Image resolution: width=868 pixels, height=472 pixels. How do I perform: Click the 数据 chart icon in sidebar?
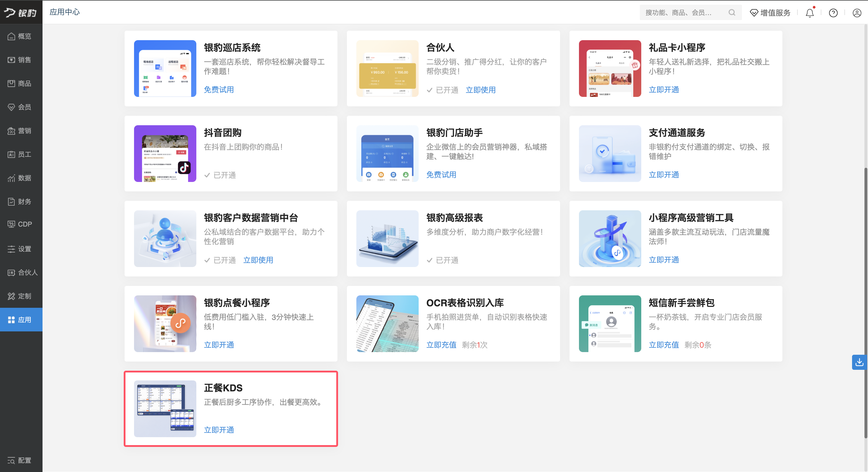tap(12, 178)
